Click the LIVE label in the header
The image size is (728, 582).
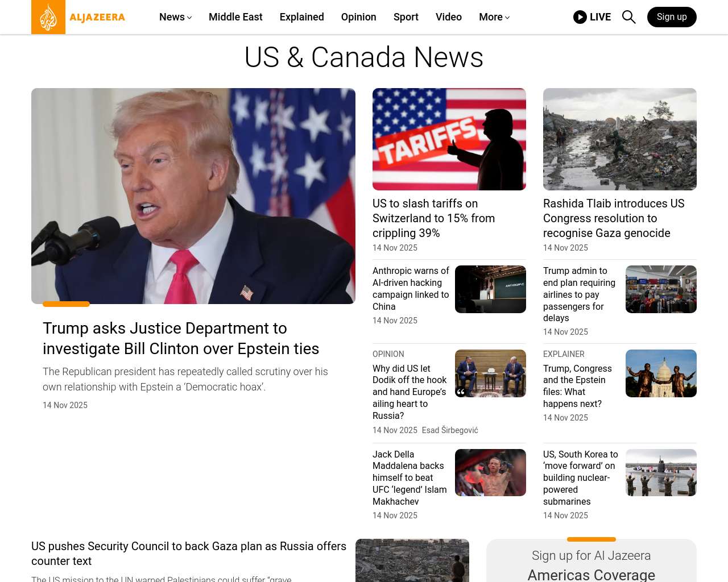[x=600, y=17]
